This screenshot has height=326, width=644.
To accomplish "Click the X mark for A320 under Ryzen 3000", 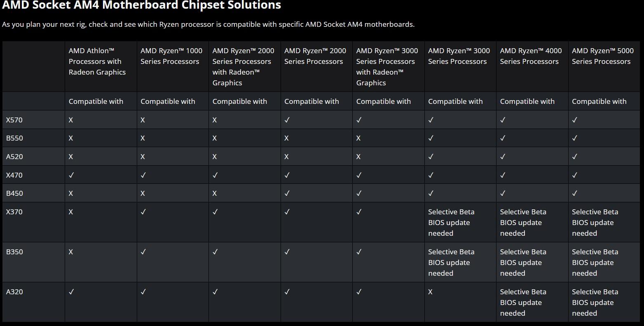I will (x=430, y=292).
